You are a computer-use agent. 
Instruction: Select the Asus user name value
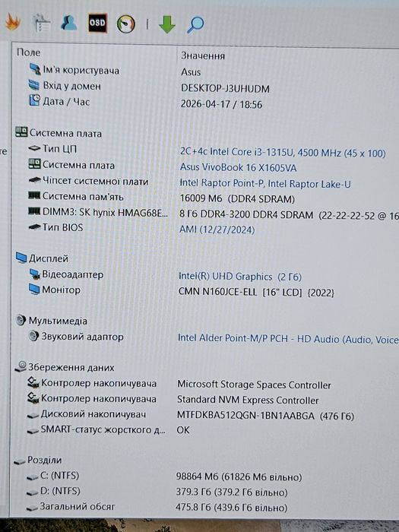pos(191,72)
